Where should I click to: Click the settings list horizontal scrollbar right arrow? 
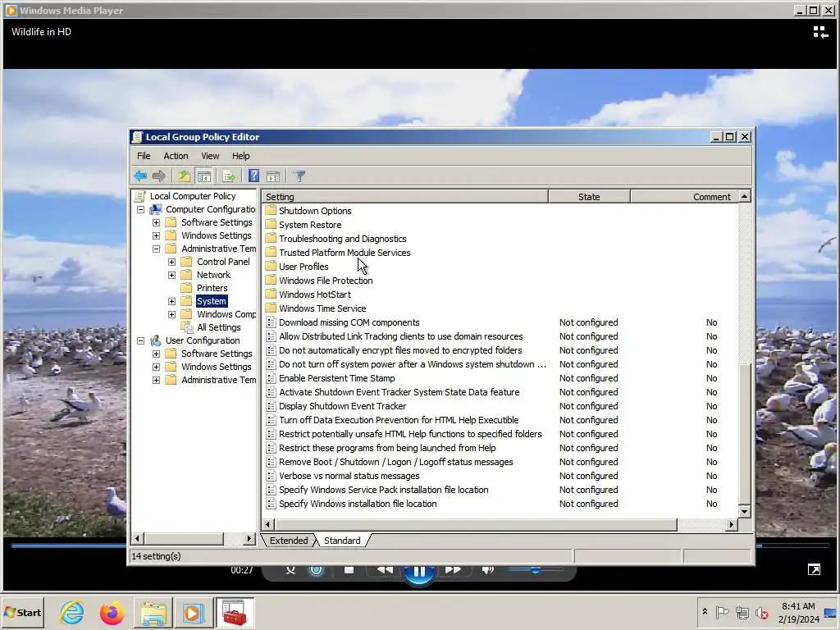(731, 524)
